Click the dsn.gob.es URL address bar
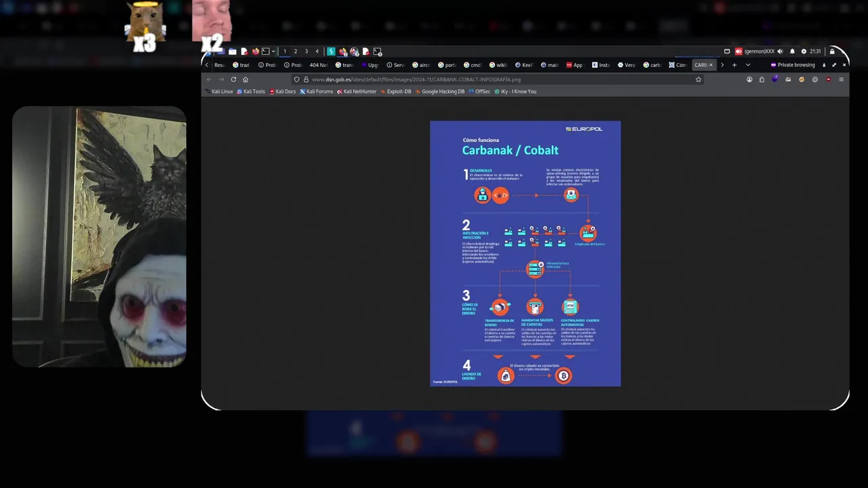 [x=498, y=79]
